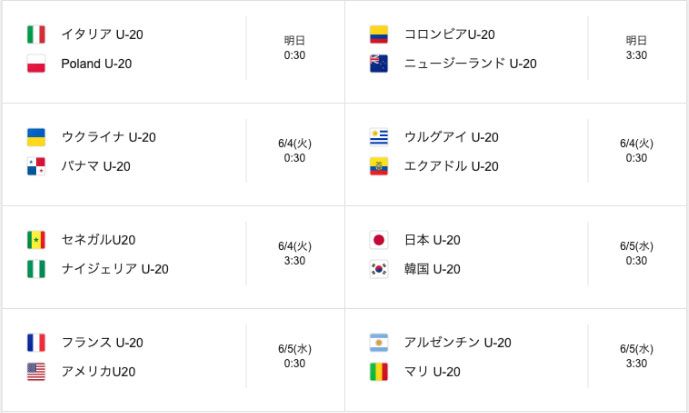
Task: Click the Ecuador flag icon
Action: [x=378, y=167]
